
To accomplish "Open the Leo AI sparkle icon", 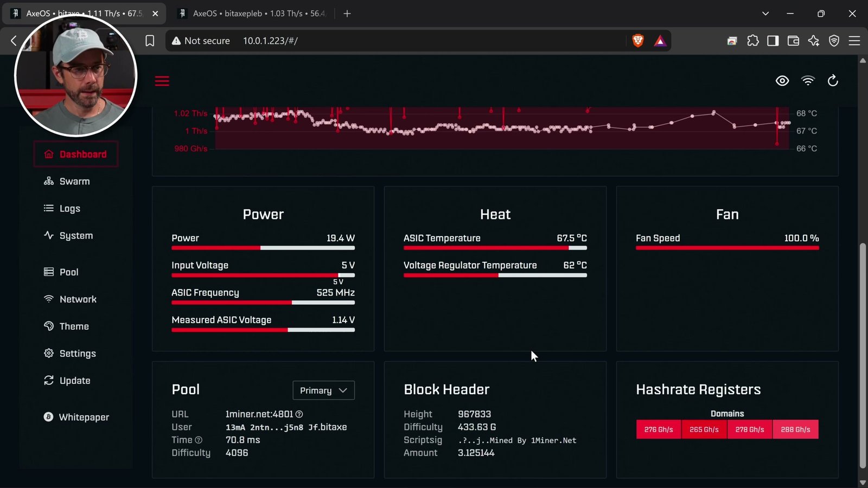I will click(x=814, y=41).
